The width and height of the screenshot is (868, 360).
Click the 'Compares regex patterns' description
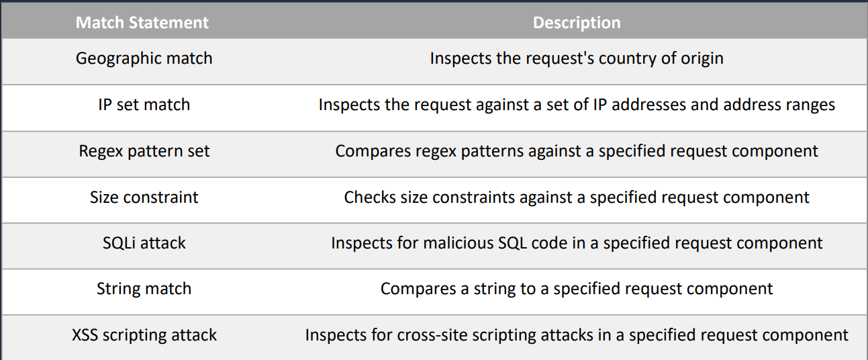tap(577, 151)
